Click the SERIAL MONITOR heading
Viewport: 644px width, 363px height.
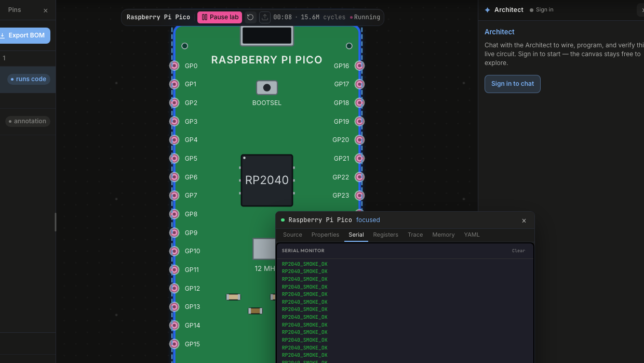click(303, 251)
